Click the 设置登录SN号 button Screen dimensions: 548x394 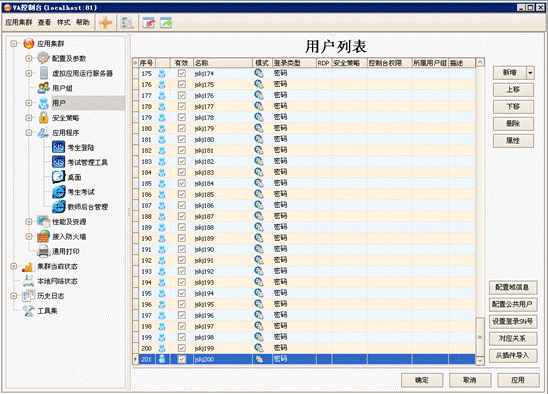click(512, 321)
